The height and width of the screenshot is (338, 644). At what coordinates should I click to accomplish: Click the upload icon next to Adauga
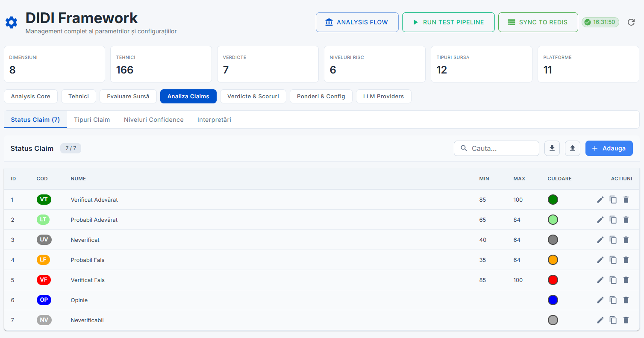pyautogui.click(x=573, y=148)
